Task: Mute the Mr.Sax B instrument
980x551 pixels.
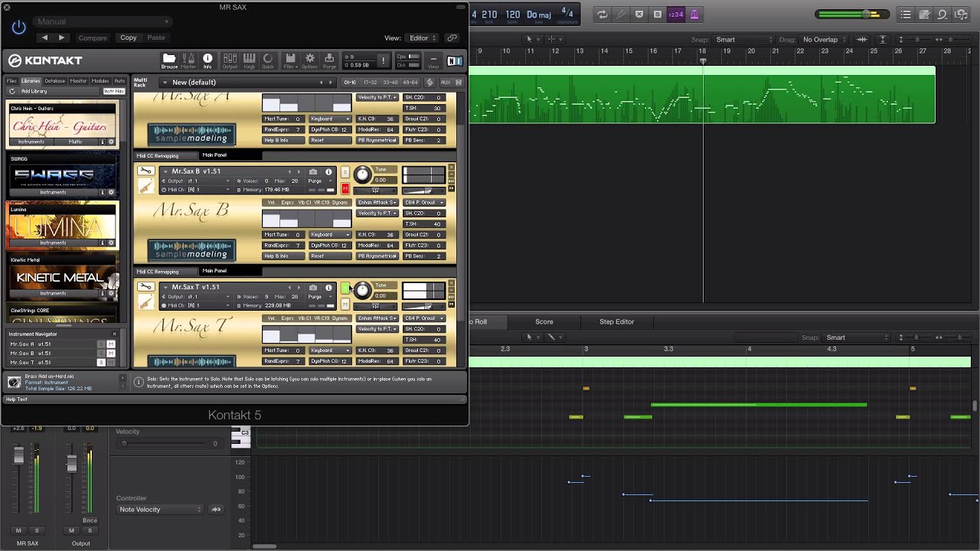Action: coord(345,188)
